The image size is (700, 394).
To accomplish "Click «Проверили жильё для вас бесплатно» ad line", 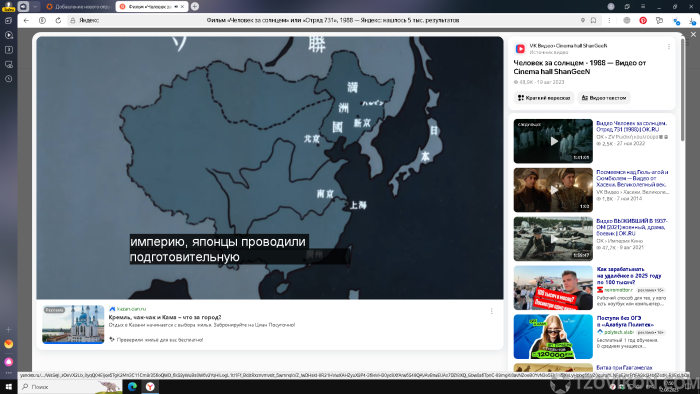I will [159, 340].
